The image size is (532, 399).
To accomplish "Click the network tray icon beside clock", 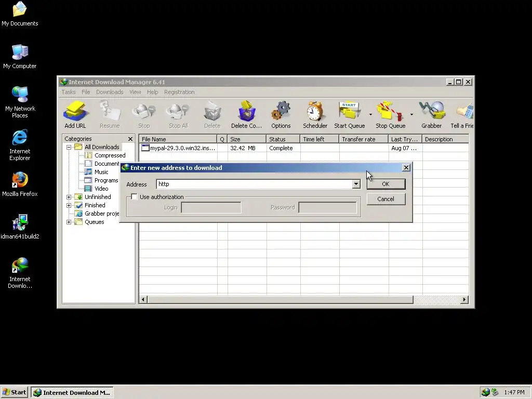I will pos(495,392).
